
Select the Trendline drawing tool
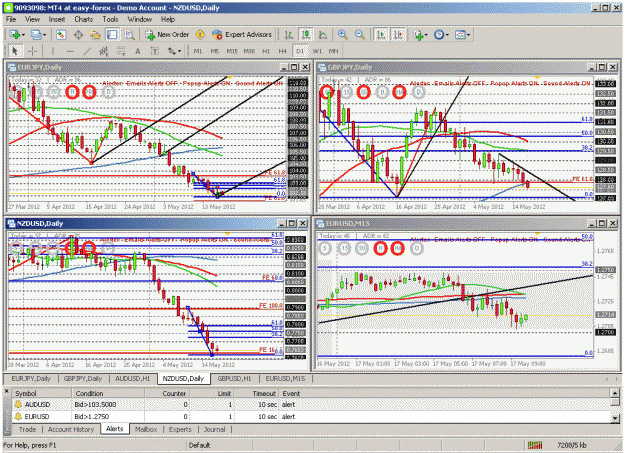click(x=87, y=51)
